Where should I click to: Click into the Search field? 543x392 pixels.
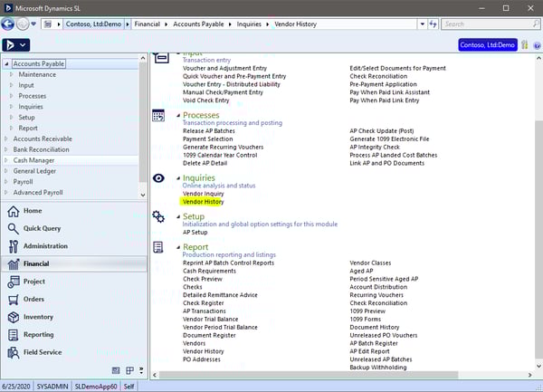click(486, 24)
